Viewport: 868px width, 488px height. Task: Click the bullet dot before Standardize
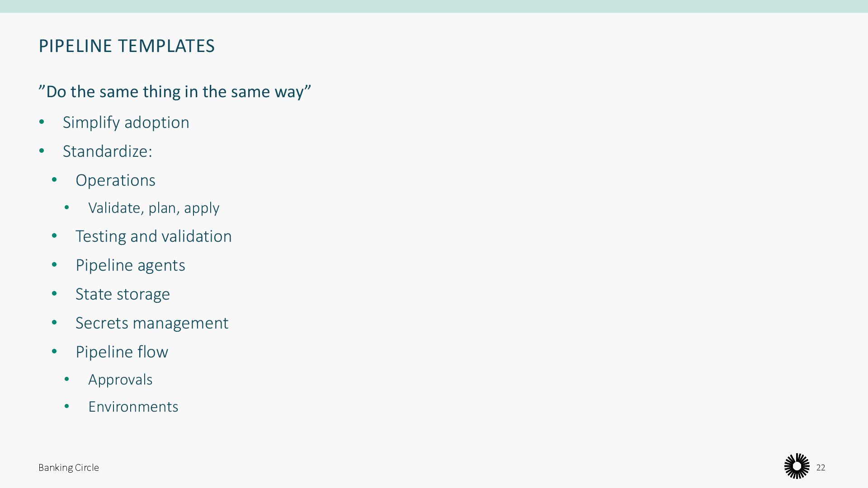[42, 151]
